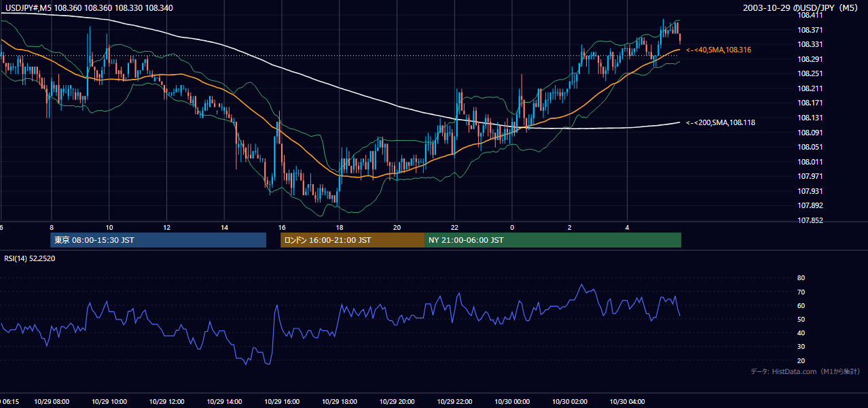Click time axis label 10/29 18:00
Image resolution: width=868 pixels, height=408 pixels.
coord(340,402)
